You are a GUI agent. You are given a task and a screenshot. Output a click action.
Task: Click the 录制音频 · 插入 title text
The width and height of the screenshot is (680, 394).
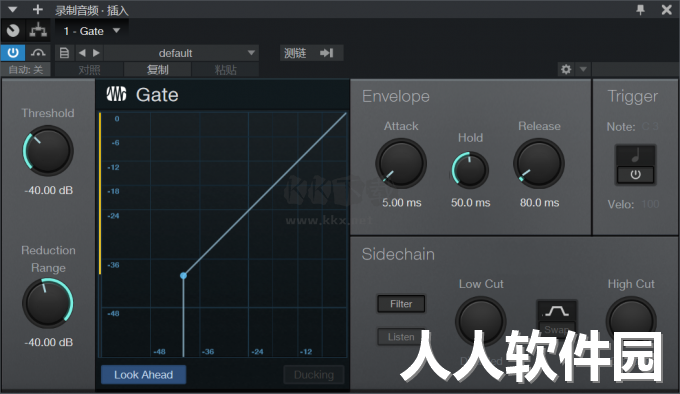point(92,10)
